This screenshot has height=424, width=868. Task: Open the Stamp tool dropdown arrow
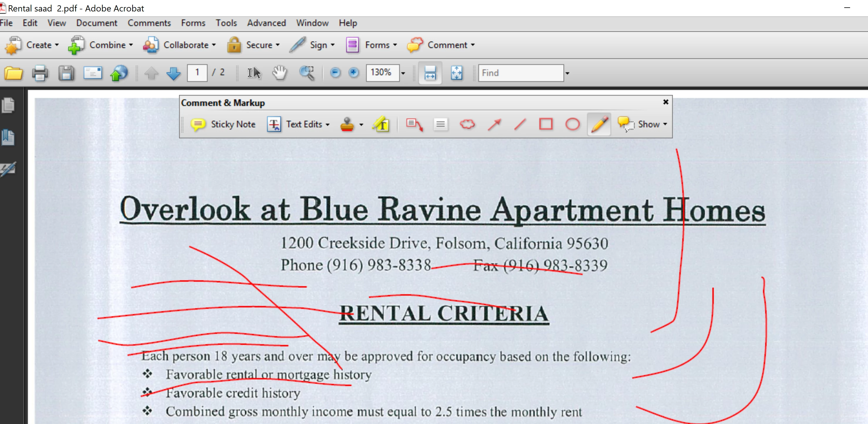[x=361, y=125]
